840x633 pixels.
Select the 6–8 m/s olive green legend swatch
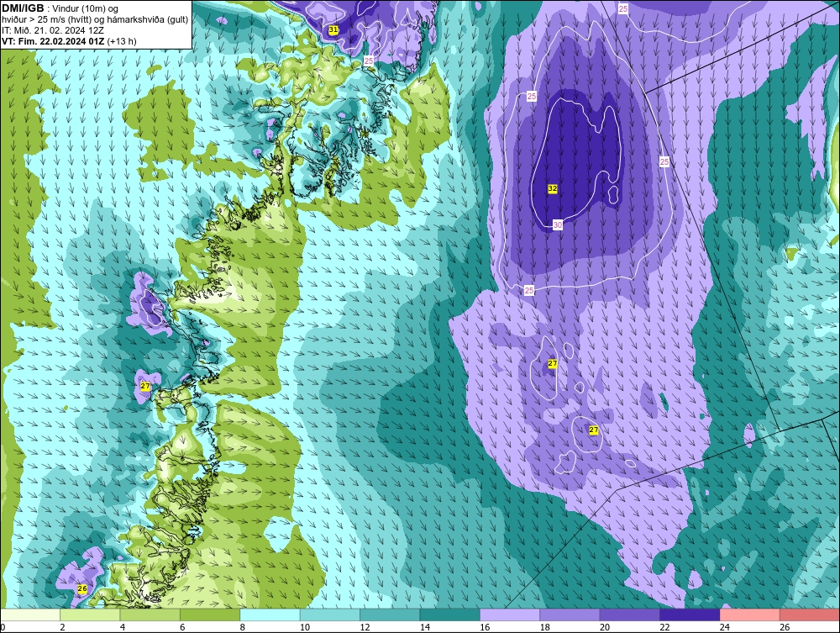point(211,615)
